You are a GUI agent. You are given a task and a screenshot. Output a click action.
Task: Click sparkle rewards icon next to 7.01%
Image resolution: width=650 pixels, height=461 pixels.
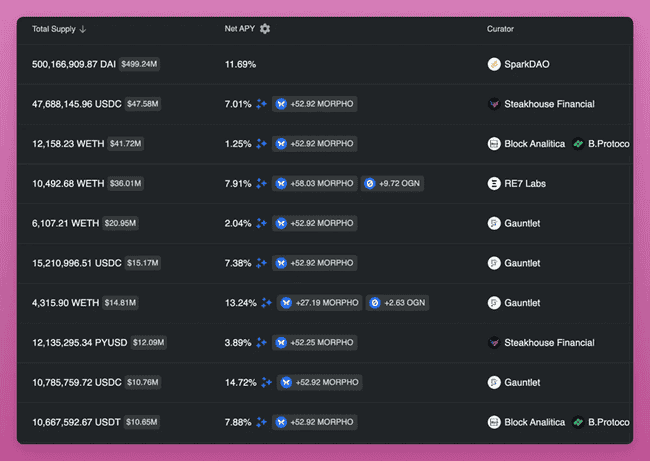[x=261, y=104]
